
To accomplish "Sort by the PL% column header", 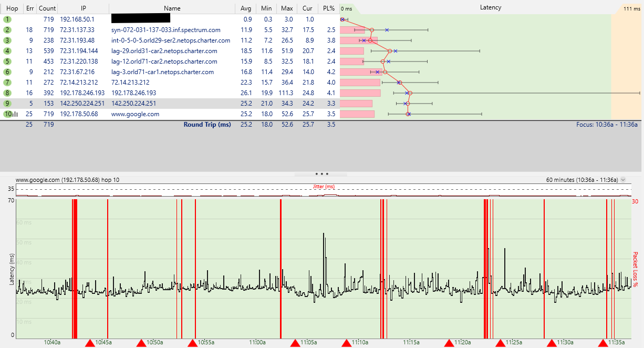I will [329, 8].
